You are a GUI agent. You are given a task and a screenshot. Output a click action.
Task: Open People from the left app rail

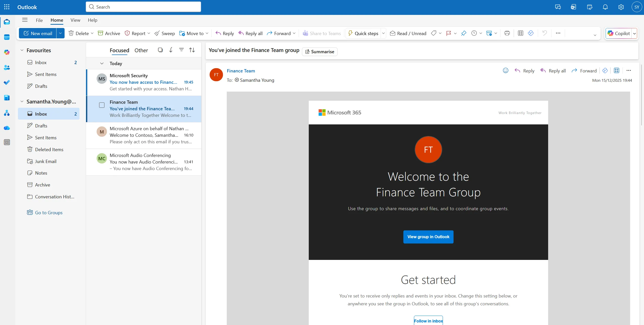click(7, 67)
